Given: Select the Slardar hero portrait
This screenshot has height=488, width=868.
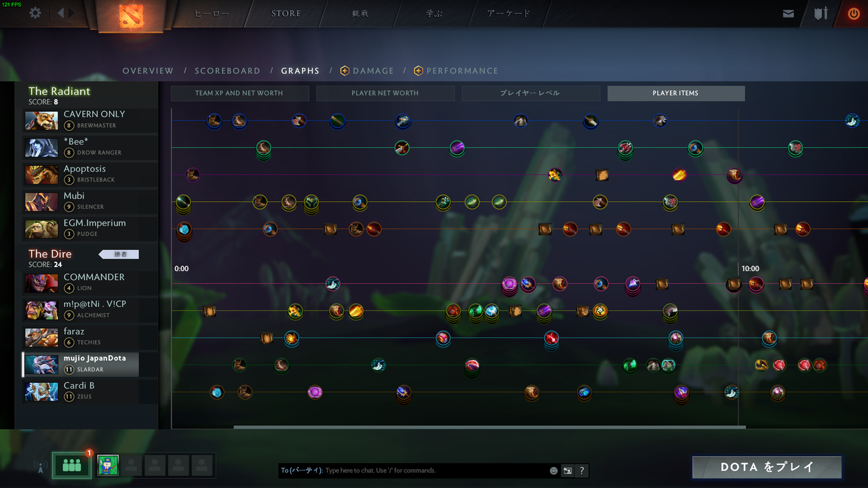Looking at the screenshot, I should pos(41,364).
